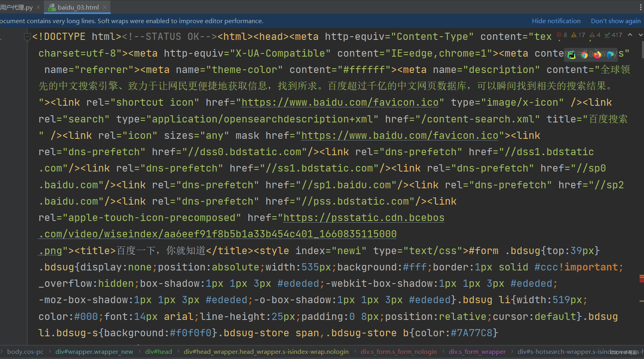Click the "//dss0.bdstatic.com" href value
The width and height of the screenshot is (644, 359).
click(x=244, y=152)
